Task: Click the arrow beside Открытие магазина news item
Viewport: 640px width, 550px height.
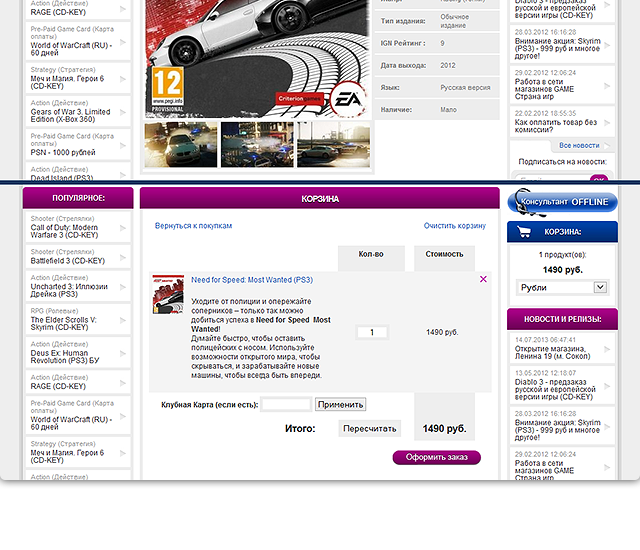Action: (607, 350)
